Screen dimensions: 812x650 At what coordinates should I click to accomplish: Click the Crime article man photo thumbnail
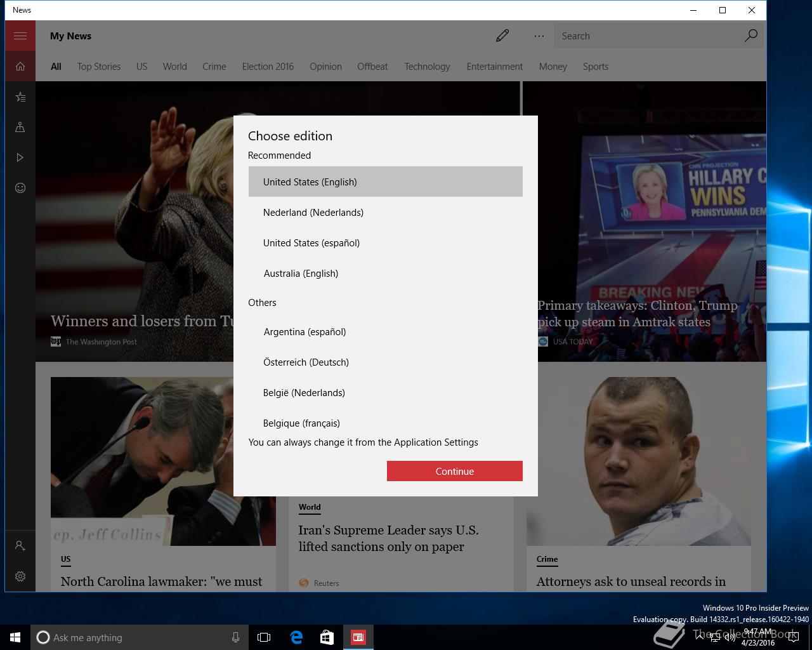639,461
